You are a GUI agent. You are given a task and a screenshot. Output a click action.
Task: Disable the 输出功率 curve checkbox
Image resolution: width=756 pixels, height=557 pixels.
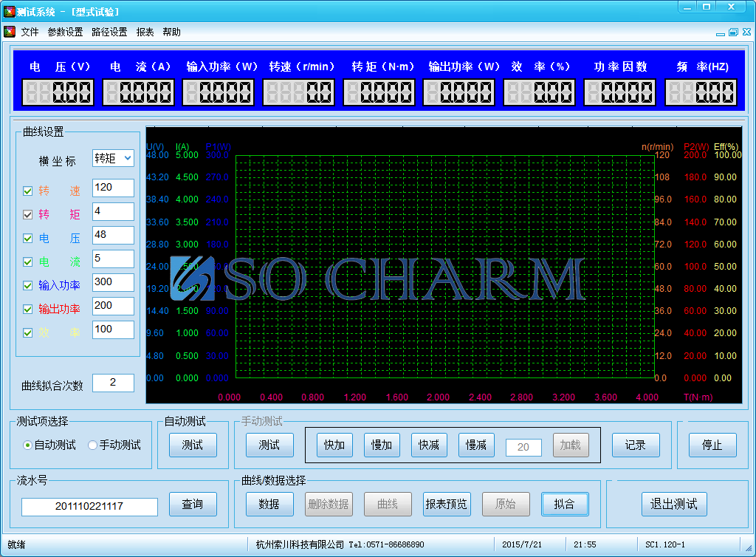click(28, 309)
